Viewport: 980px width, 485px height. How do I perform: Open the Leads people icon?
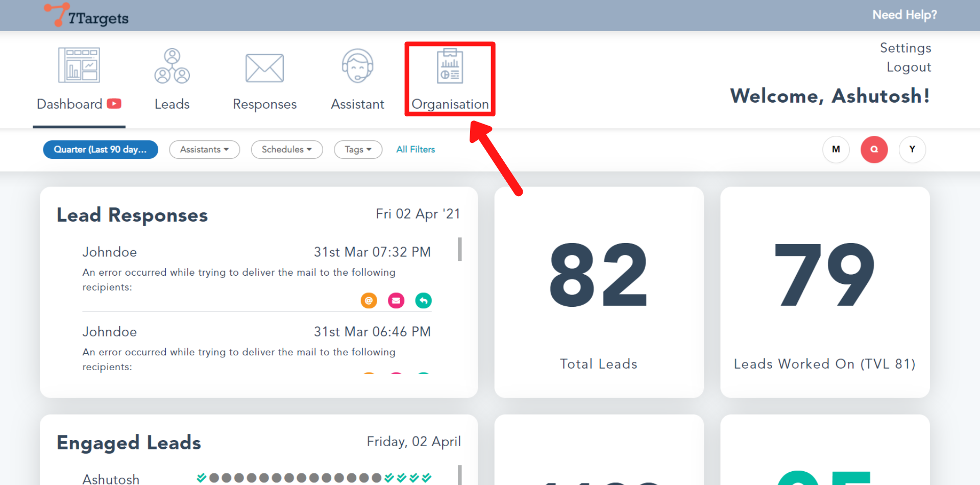(172, 66)
